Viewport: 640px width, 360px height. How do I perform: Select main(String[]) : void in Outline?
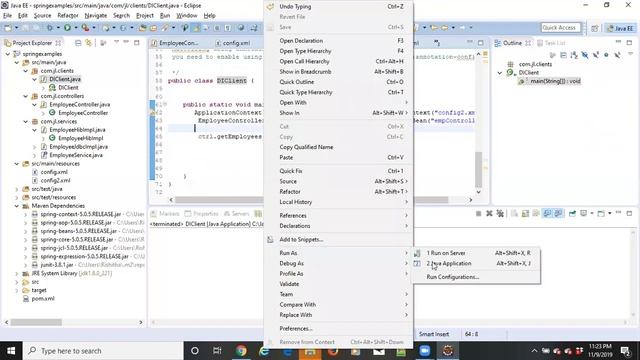pos(555,81)
